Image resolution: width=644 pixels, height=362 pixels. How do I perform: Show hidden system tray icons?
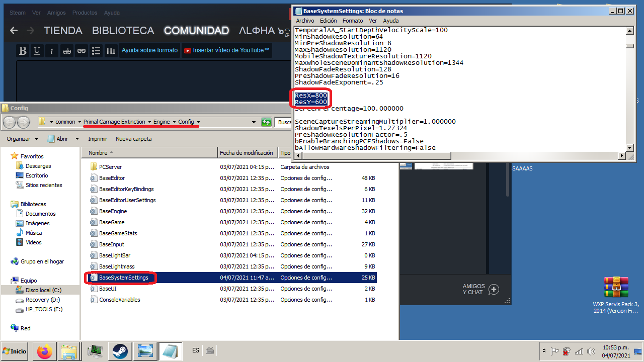[x=544, y=351]
